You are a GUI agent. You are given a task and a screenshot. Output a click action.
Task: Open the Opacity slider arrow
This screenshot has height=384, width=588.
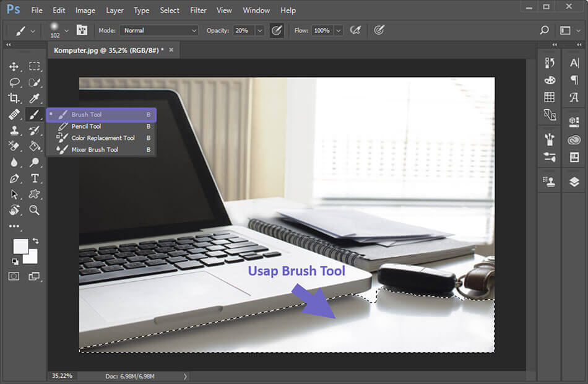click(259, 30)
